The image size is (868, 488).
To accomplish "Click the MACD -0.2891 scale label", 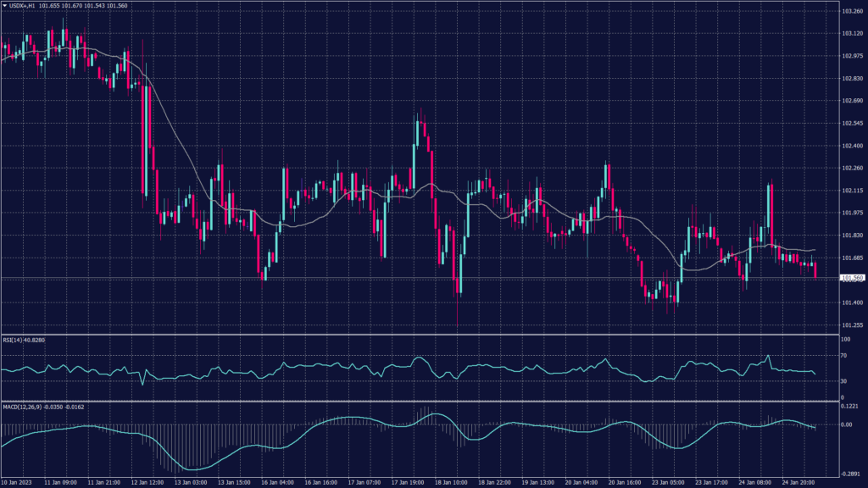I will click(x=850, y=474).
